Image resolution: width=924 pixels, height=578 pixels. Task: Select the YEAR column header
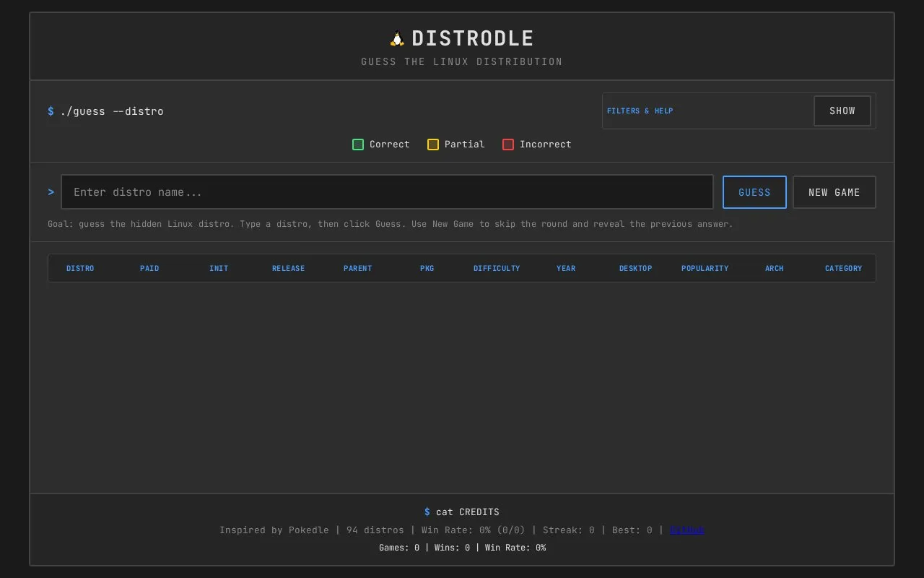(x=566, y=269)
